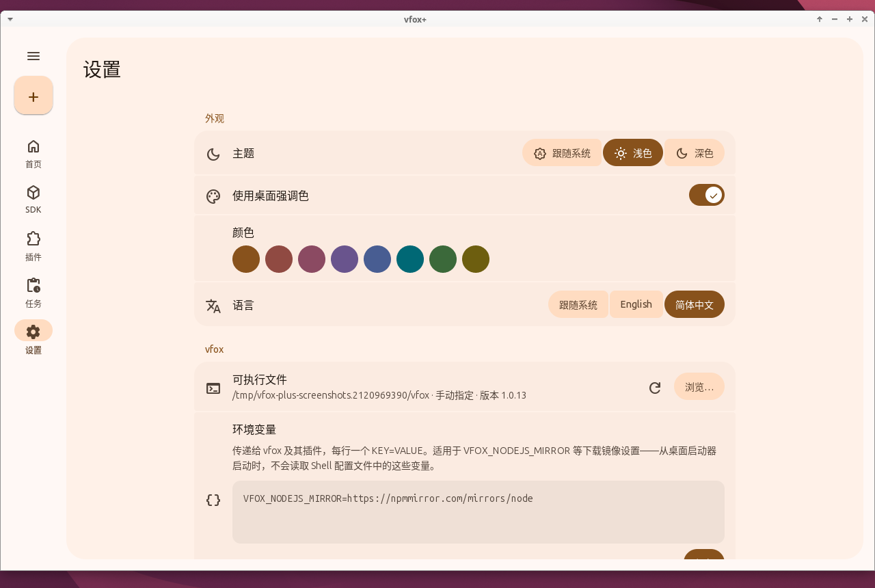
Task: Click the vfox section label
Action: point(215,349)
